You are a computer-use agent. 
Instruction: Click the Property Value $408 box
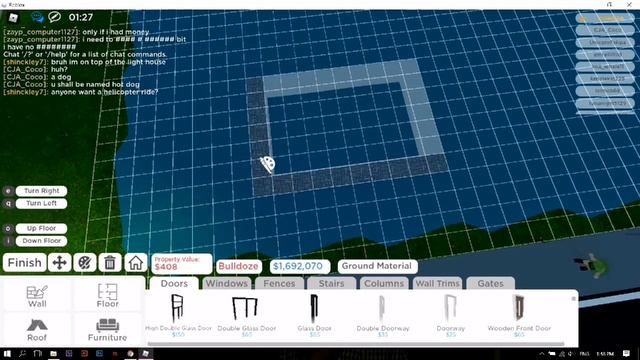click(182, 264)
